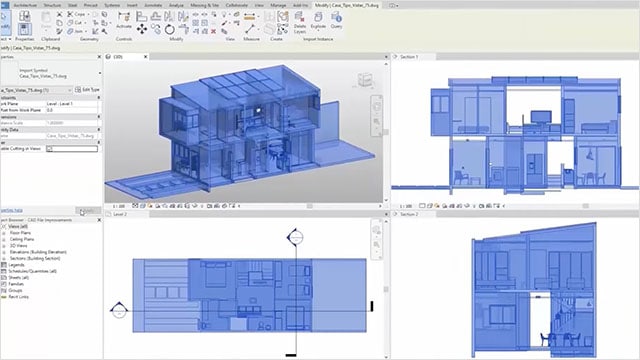Click the Edit Type button
The image size is (640, 360).
[87, 90]
